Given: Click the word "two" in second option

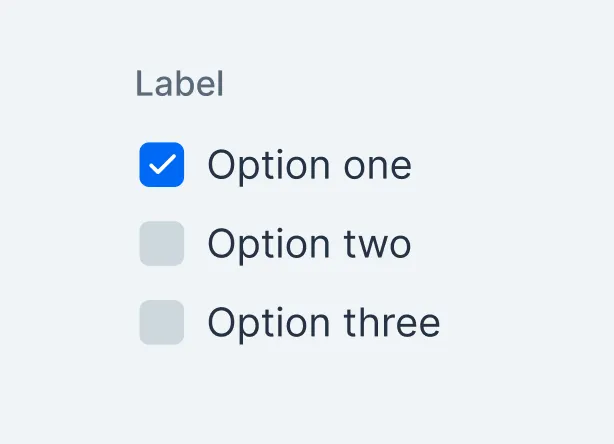Looking at the screenshot, I should (x=378, y=245).
